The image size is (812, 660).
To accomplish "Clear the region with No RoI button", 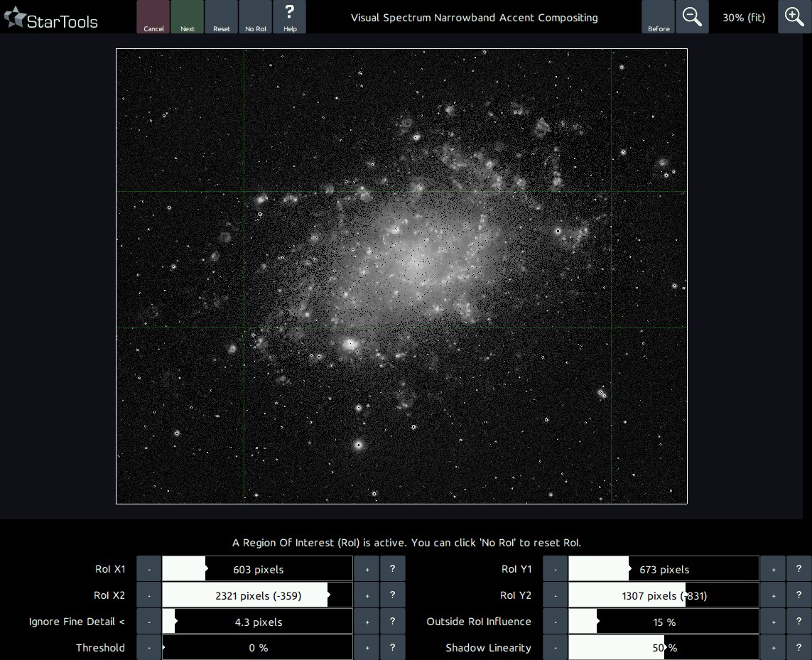I will (256, 17).
